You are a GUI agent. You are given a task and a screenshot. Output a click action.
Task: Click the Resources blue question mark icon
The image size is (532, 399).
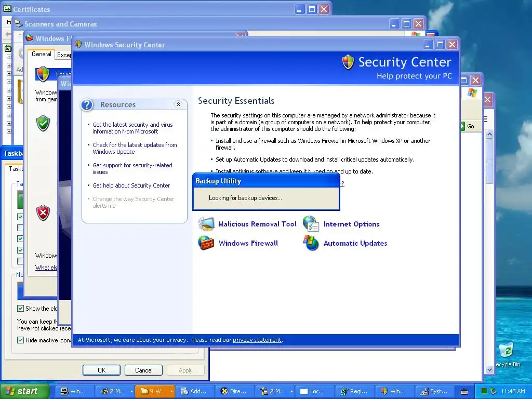87,104
